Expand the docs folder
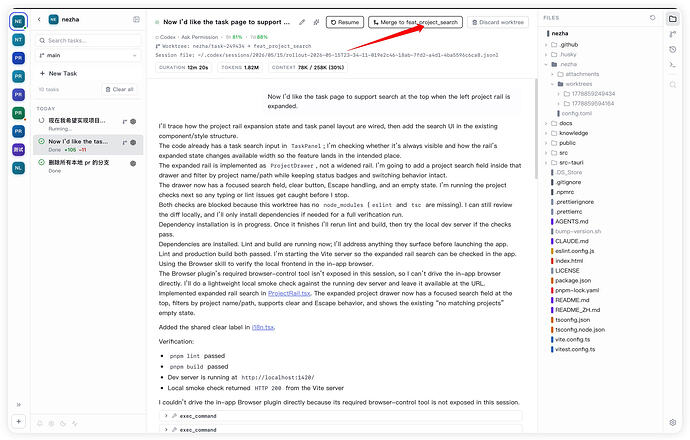This screenshot has height=440, width=690. pyautogui.click(x=546, y=123)
